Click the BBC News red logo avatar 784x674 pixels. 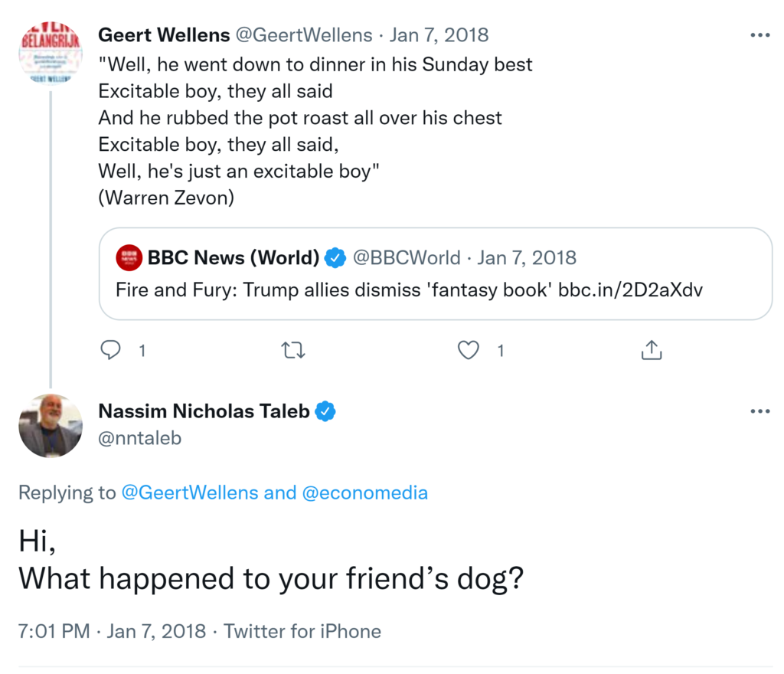tap(129, 258)
